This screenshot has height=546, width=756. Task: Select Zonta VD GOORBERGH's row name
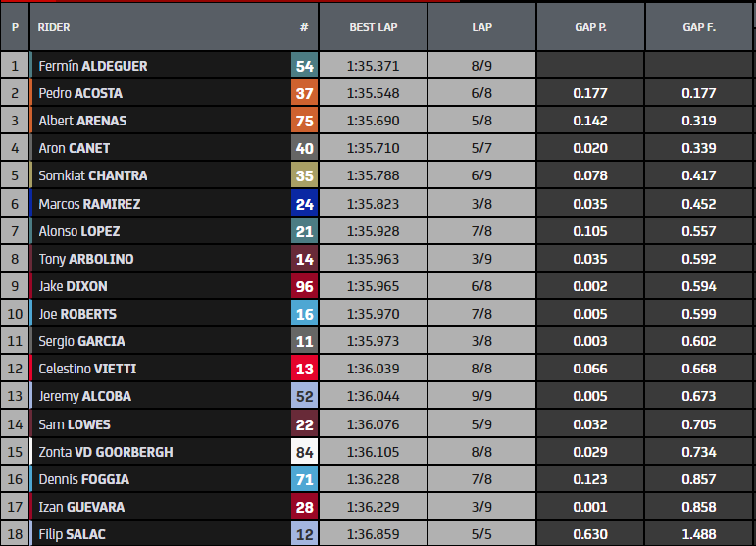coord(106,452)
